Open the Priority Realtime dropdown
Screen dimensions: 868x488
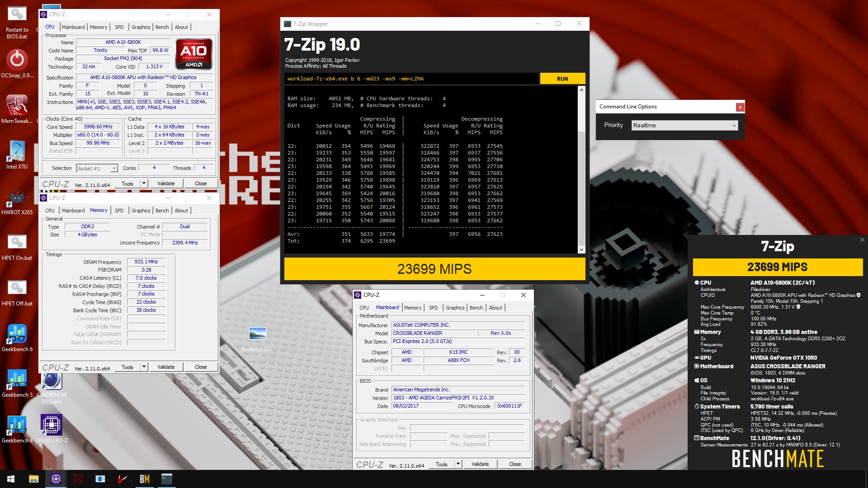[684, 126]
